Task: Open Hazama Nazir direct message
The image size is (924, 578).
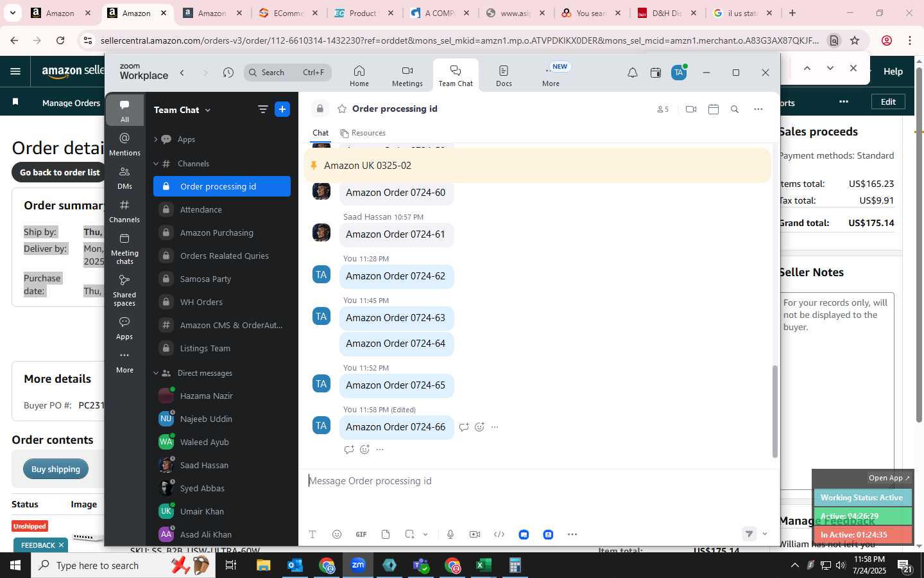Action: pyautogui.click(x=222, y=396)
